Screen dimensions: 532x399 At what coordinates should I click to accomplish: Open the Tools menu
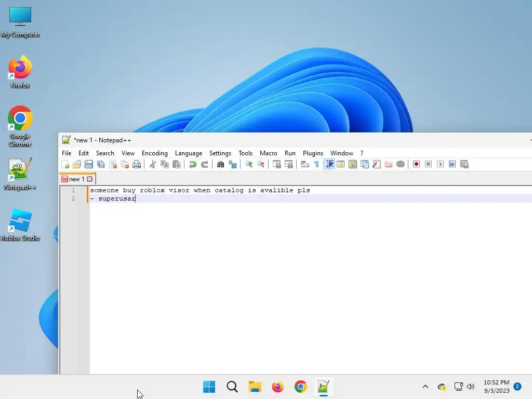[x=245, y=153]
